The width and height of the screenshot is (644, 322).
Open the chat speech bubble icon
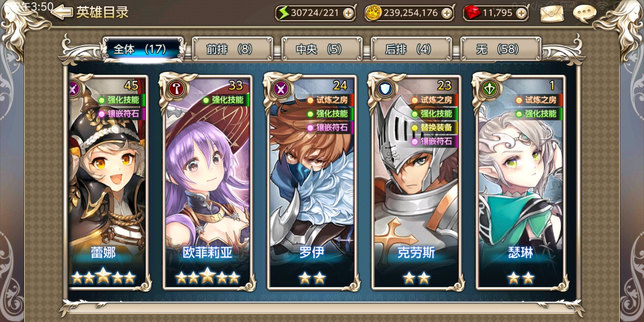pos(584,14)
